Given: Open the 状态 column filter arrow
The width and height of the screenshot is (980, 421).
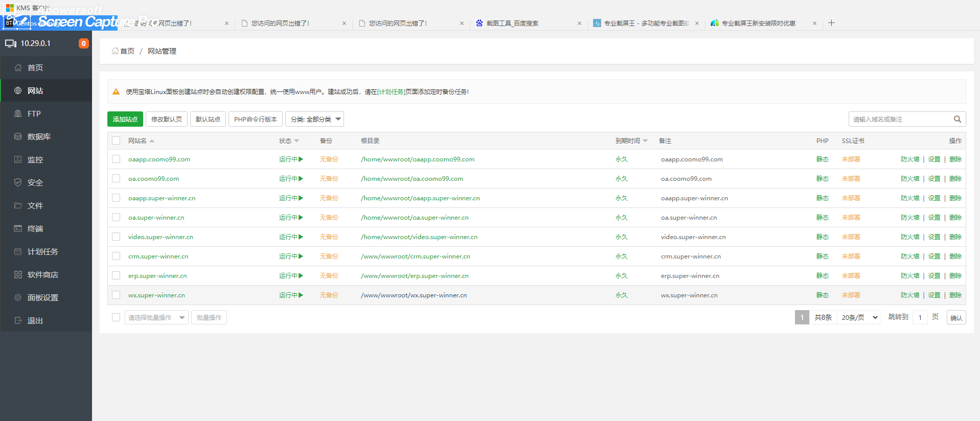Looking at the screenshot, I should tap(297, 141).
